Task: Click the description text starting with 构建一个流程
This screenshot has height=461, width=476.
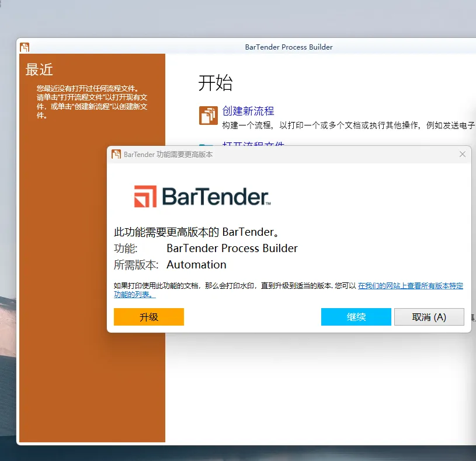Action: click(x=349, y=125)
